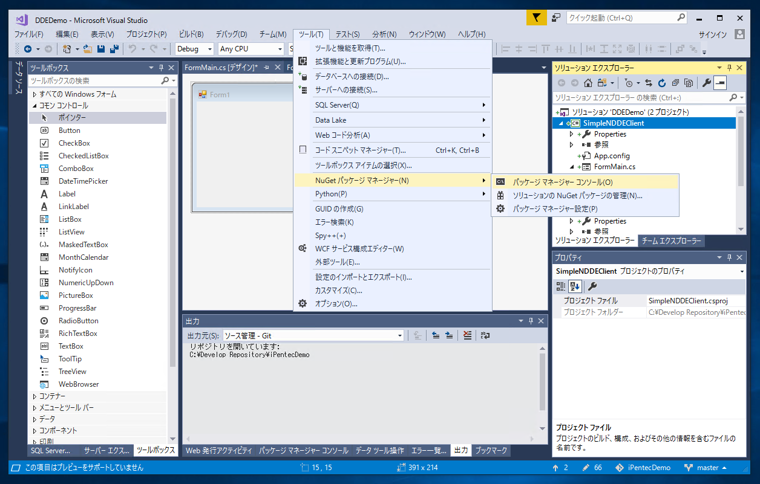
Task: Click the pending changes filter clock icon
Action: pyautogui.click(x=629, y=83)
